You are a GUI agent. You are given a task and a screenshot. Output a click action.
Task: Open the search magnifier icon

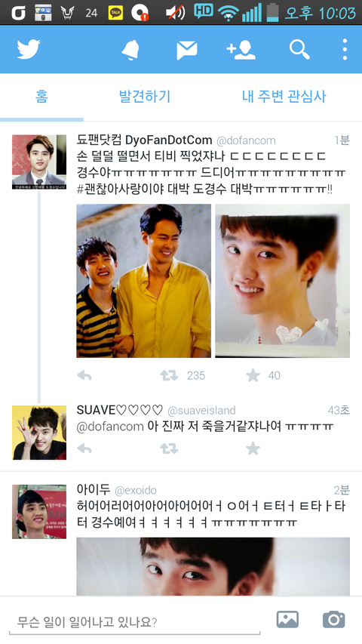(299, 50)
